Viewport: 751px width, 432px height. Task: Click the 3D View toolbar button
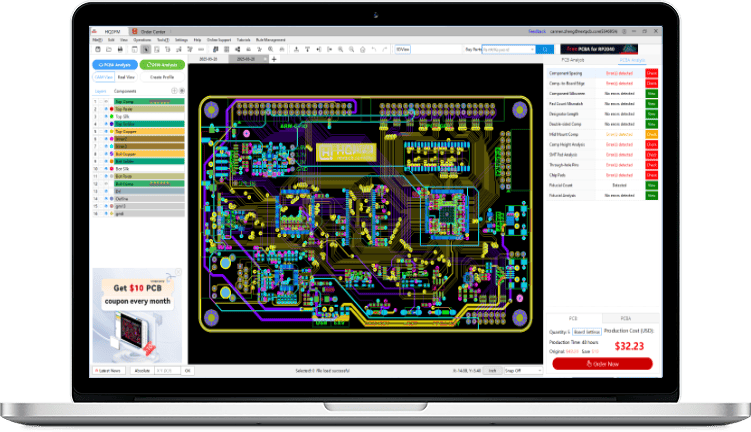(x=401, y=48)
